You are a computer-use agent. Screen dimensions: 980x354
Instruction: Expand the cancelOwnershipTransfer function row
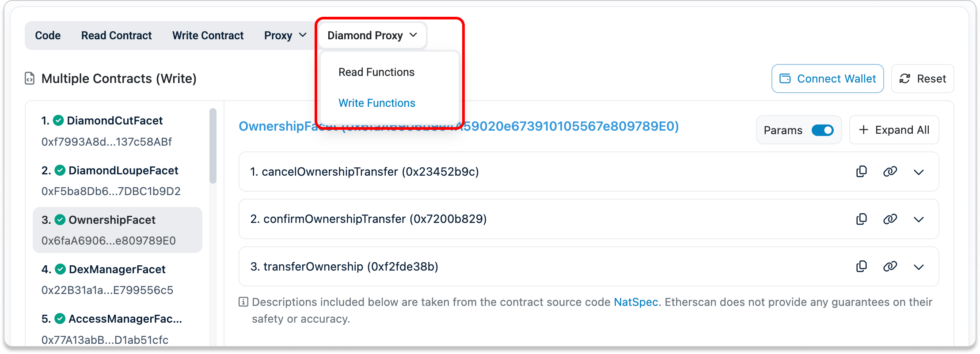coord(919,172)
